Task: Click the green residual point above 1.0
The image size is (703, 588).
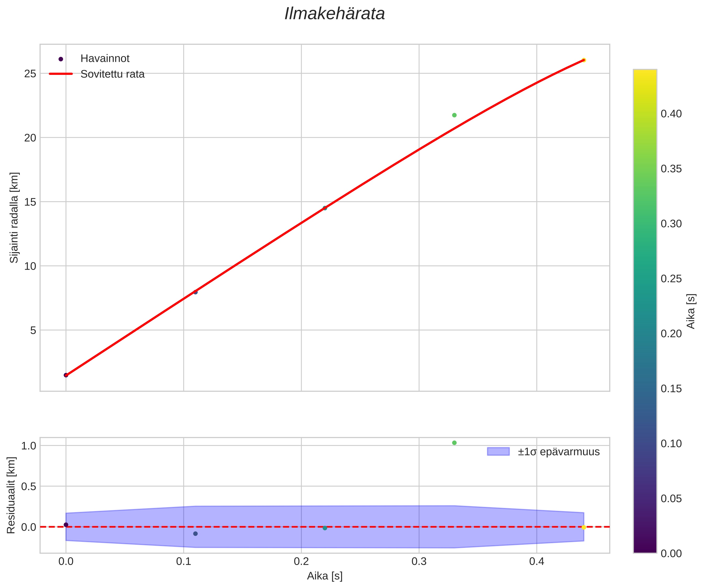Action: pyautogui.click(x=454, y=443)
